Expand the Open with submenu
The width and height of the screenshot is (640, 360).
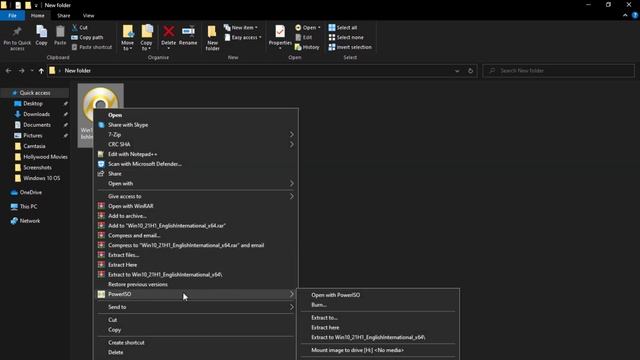pos(196,184)
